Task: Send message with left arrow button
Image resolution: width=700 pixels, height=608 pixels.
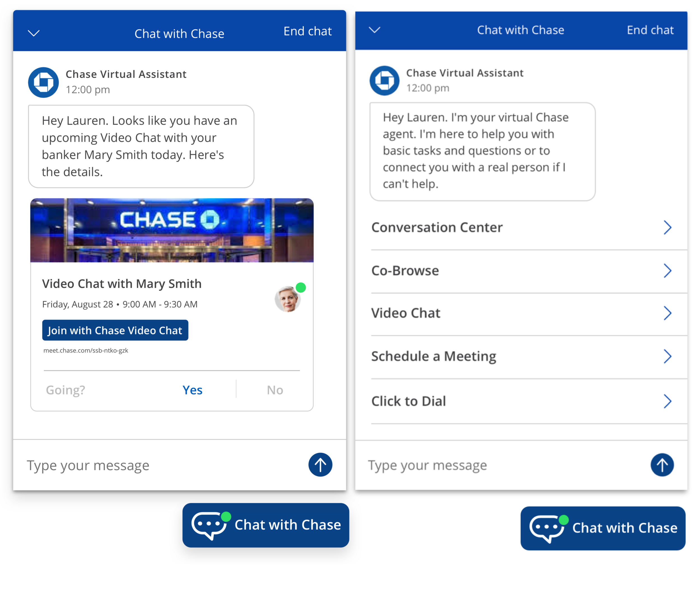Action: [x=320, y=464]
